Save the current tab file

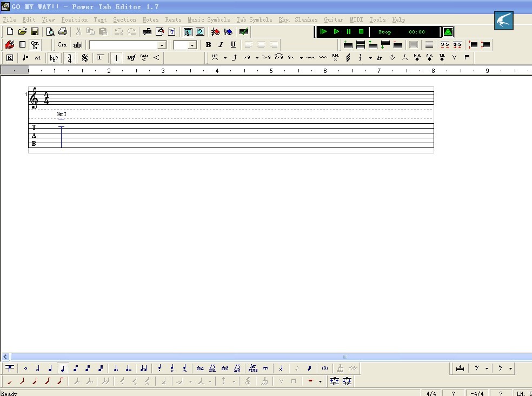pyautogui.click(x=34, y=31)
